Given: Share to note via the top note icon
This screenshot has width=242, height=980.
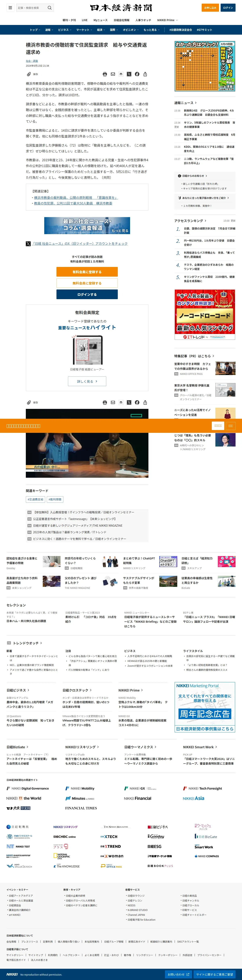Looking at the screenshot, I should pos(121,74).
